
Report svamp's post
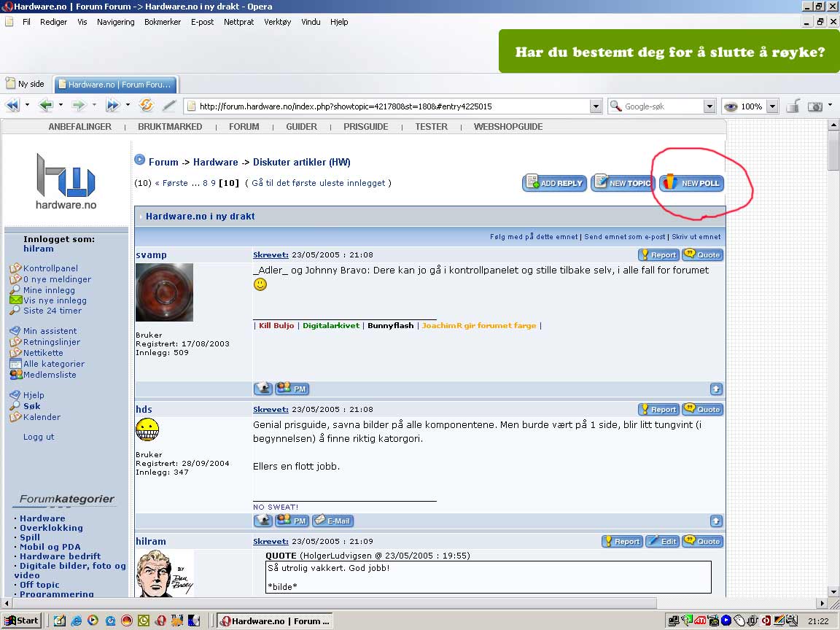pyautogui.click(x=658, y=255)
